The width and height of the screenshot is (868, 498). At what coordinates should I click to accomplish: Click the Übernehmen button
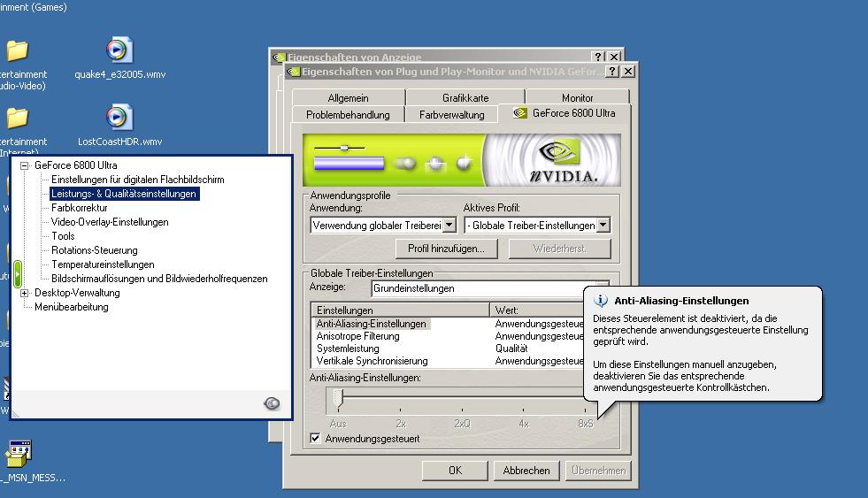pos(598,471)
